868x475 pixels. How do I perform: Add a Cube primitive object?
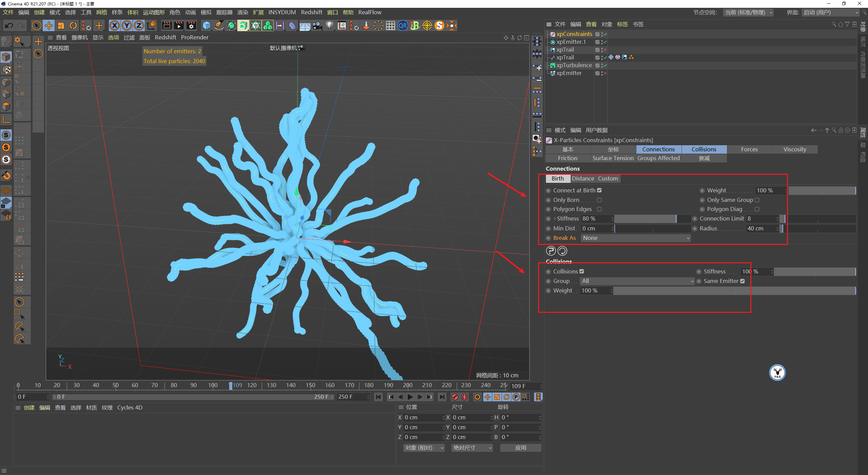click(206, 25)
